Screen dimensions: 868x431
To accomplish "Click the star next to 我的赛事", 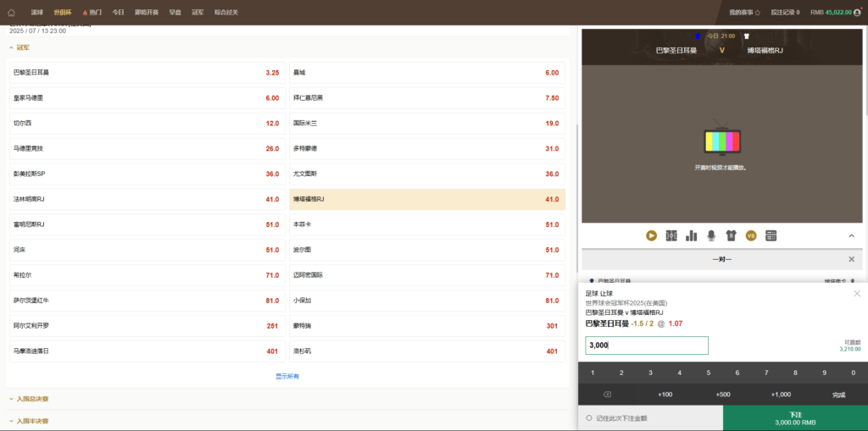I will pyautogui.click(x=758, y=13).
